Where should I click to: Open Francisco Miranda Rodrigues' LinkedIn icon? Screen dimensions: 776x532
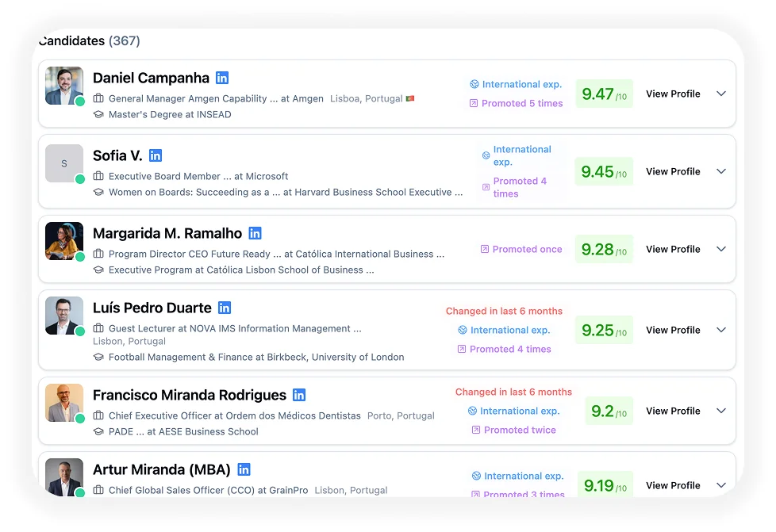(299, 395)
